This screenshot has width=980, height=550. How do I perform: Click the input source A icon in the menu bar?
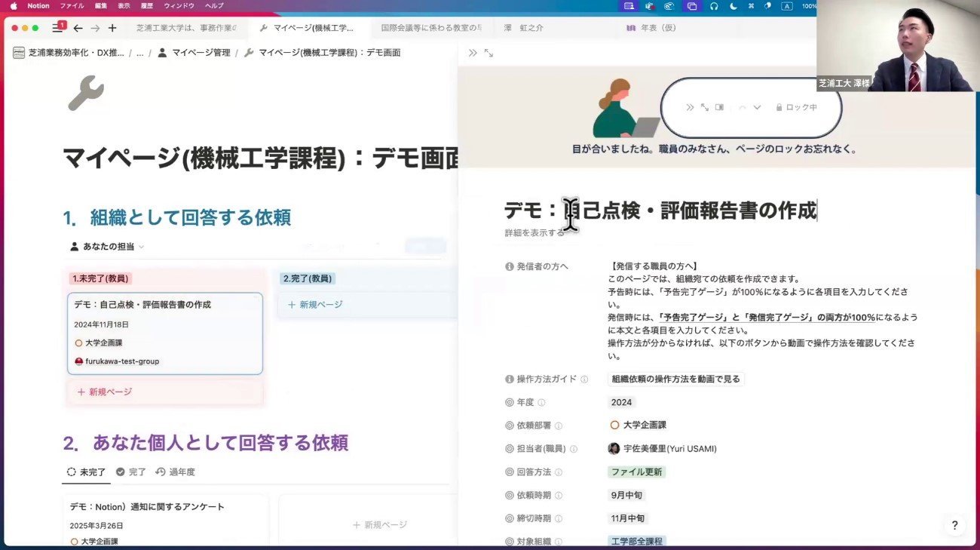tap(787, 6)
